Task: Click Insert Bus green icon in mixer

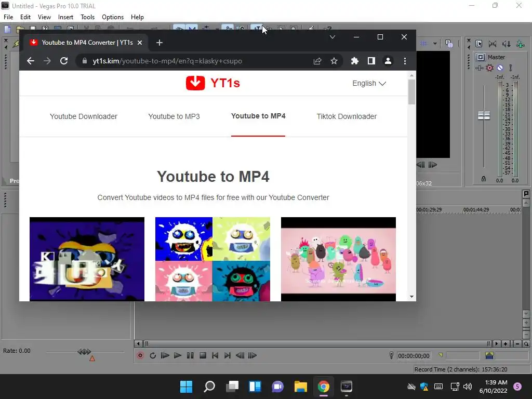Action: click(x=520, y=44)
